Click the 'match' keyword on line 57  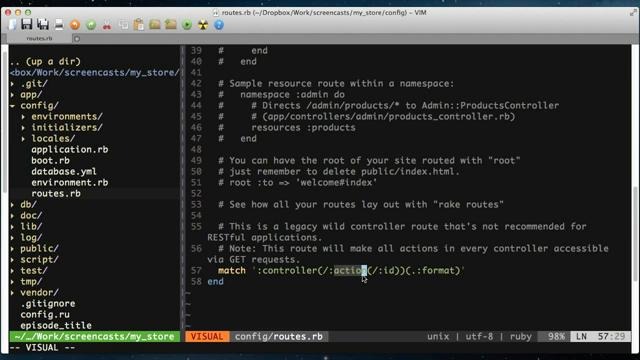[232, 271]
